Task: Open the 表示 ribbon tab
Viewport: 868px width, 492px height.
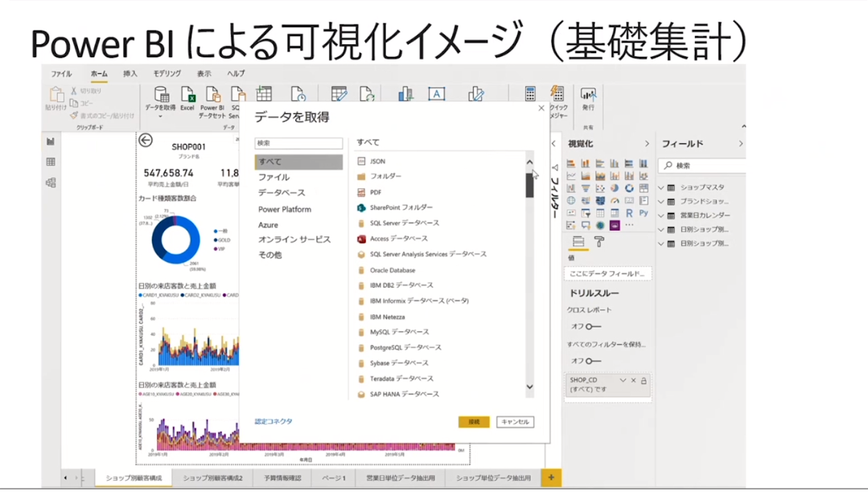Action: pyautogui.click(x=204, y=74)
